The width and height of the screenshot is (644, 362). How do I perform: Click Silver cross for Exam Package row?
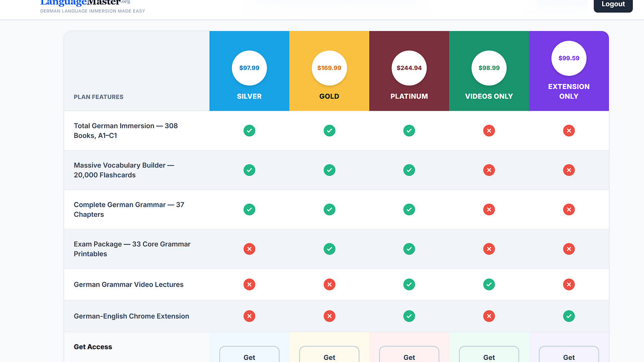point(249,249)
